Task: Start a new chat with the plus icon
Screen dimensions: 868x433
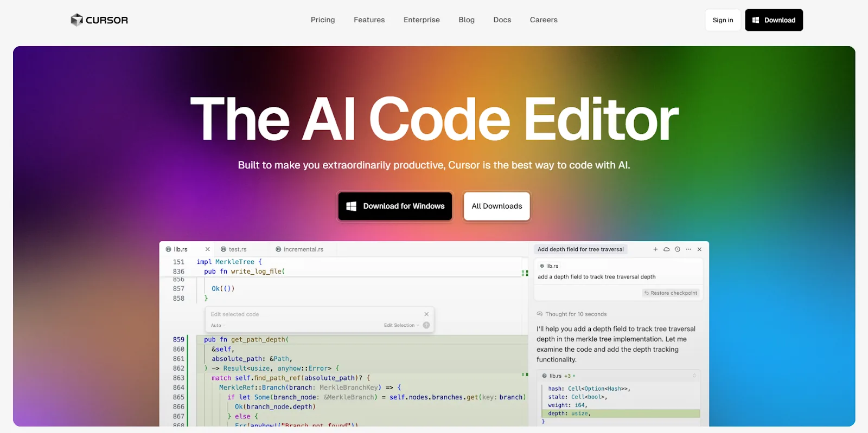Action: (x=655, y=249)
